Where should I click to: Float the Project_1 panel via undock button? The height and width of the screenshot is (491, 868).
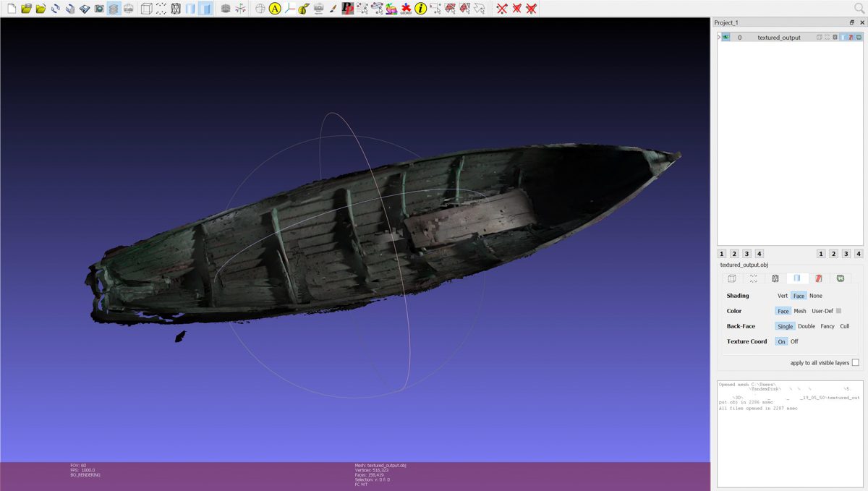[x=852, y=22]
